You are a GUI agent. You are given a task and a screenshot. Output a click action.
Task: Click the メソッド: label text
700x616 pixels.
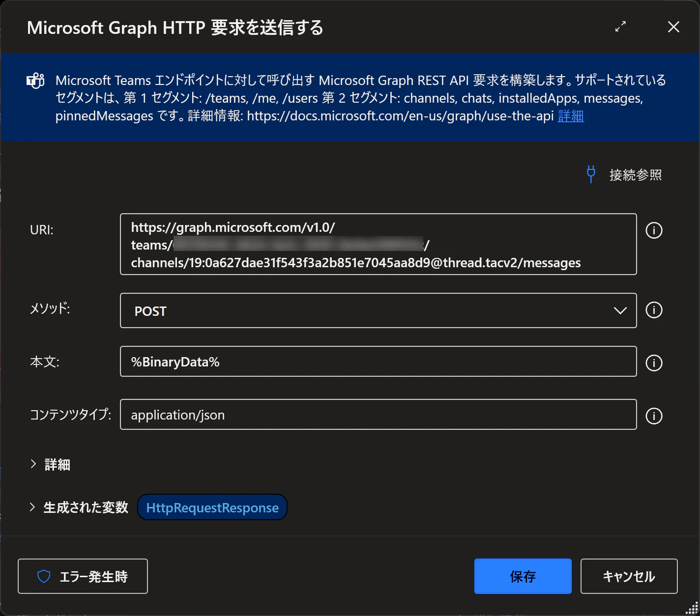[x=50, y=308]
